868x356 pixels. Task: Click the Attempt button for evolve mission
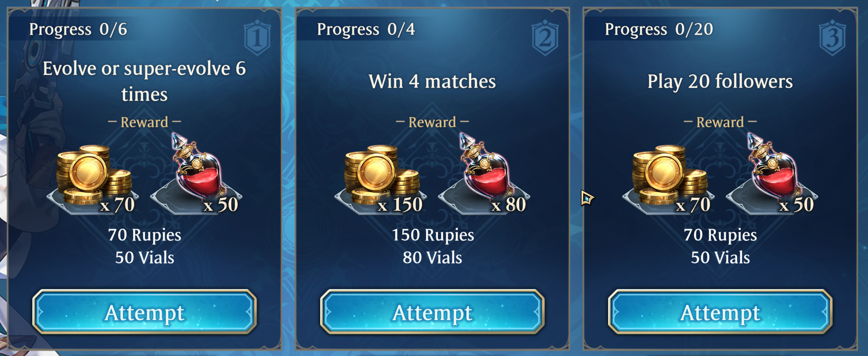[x=144, y=312]
